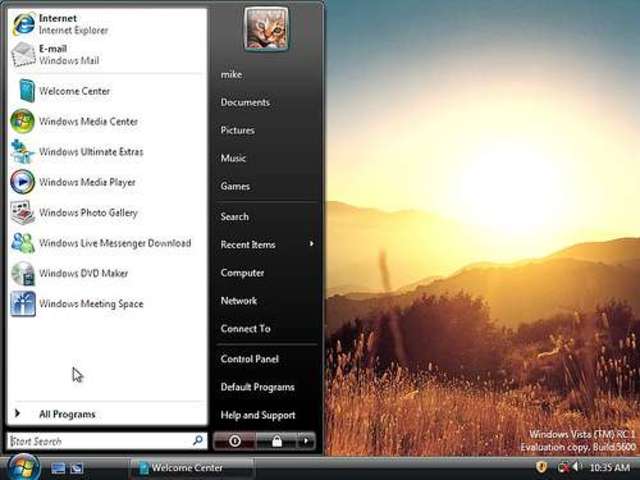Screen dimensions: 640x480
Task: Open the security shield tray icon
Action: tap(541, 467)
